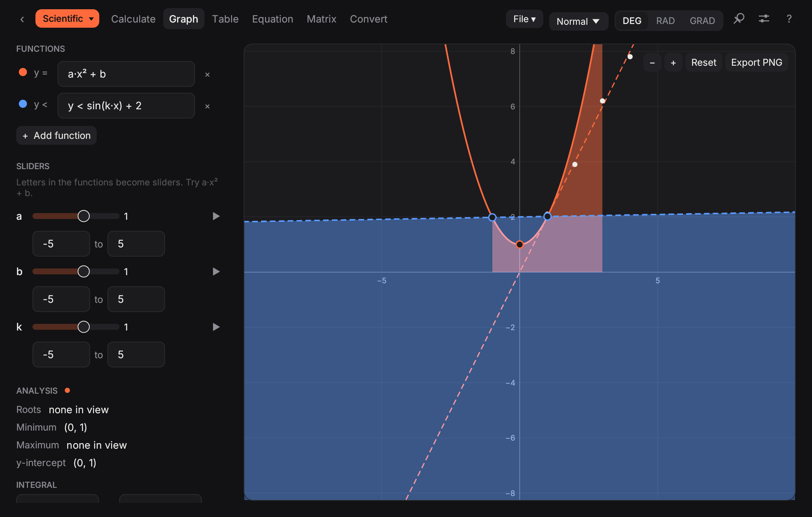
Task: Click slider a minimum value field
Action: tap(61, 244)
